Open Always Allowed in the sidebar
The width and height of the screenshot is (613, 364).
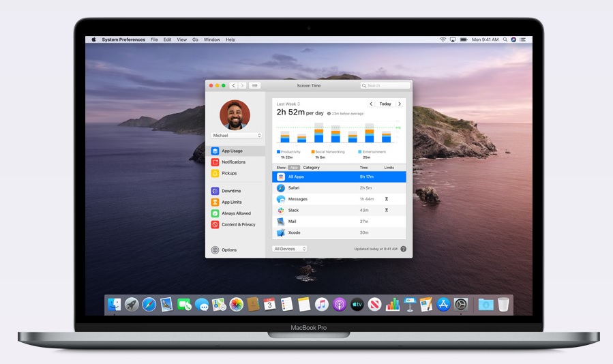click(x=236, y=213)
